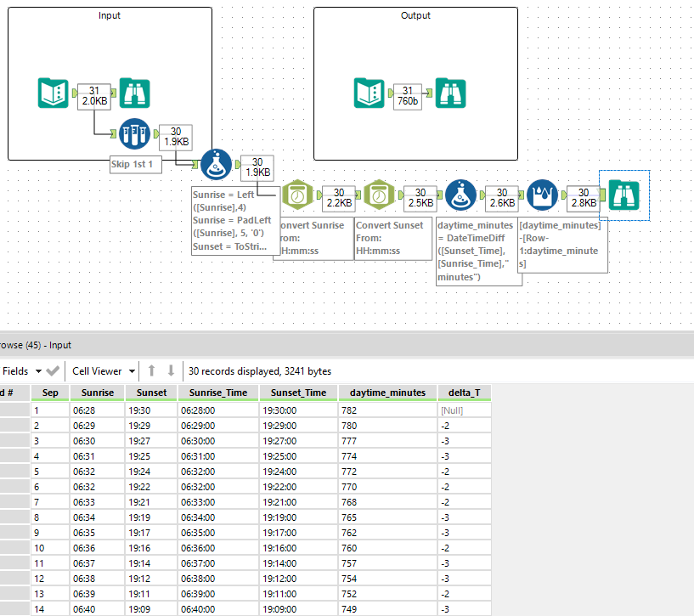Select the Convert Sunset DateTime tool
This screenshot has height=616, width=694.
point(379,195)
